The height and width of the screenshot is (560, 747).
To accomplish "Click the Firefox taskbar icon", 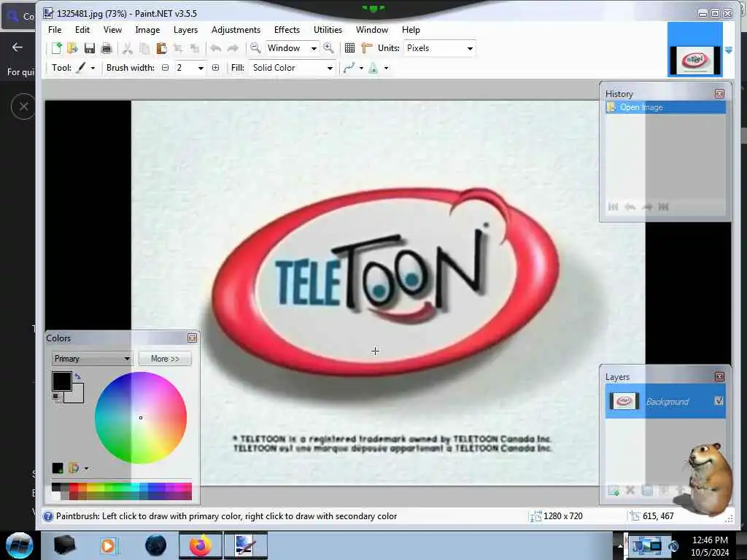I will click(200, 545).
